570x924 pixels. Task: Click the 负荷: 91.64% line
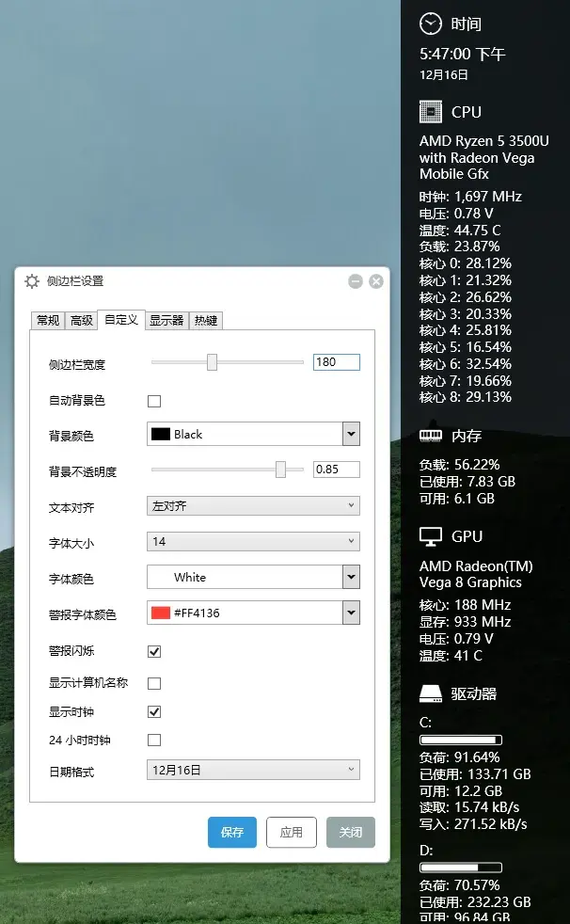pos(460,757)
